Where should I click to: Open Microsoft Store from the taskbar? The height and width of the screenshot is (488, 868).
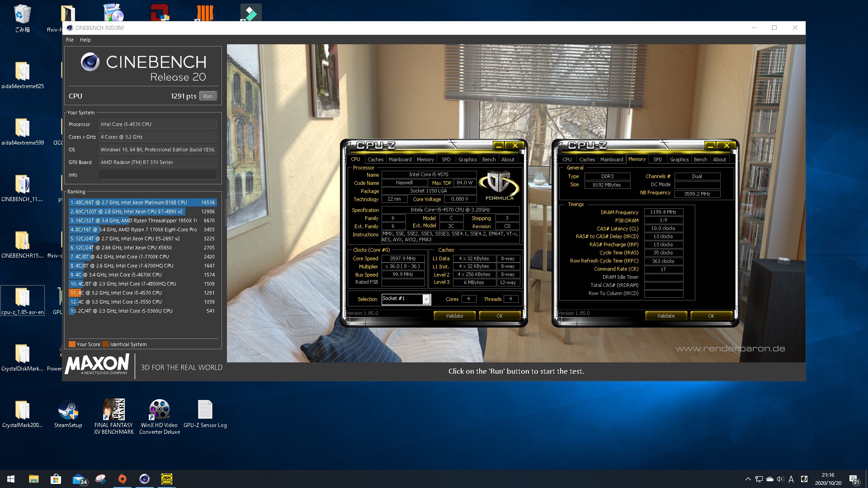[x=56, y=479]
